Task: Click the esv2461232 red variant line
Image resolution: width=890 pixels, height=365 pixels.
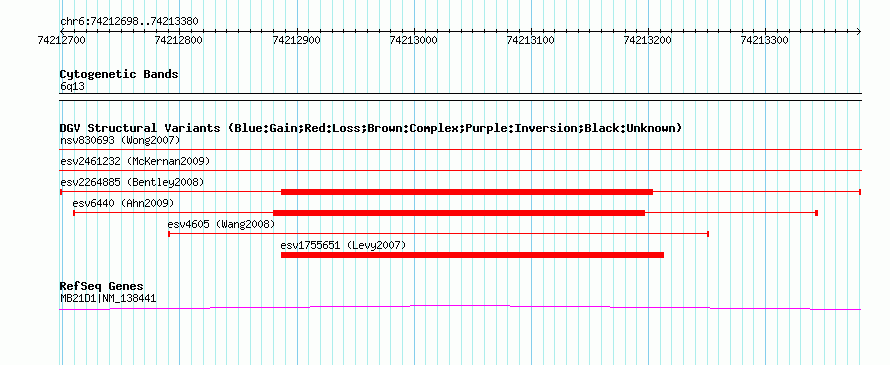Action: point(461,170)
